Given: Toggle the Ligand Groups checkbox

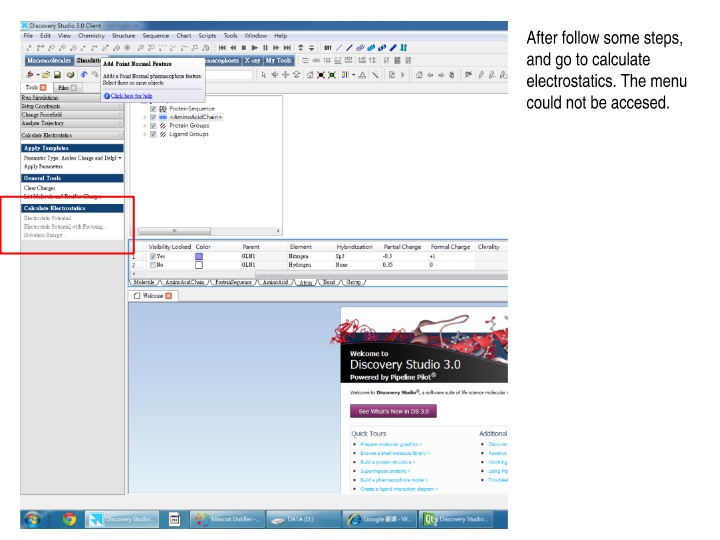Looking at the screenshot, I should click(x=153, y=134).
